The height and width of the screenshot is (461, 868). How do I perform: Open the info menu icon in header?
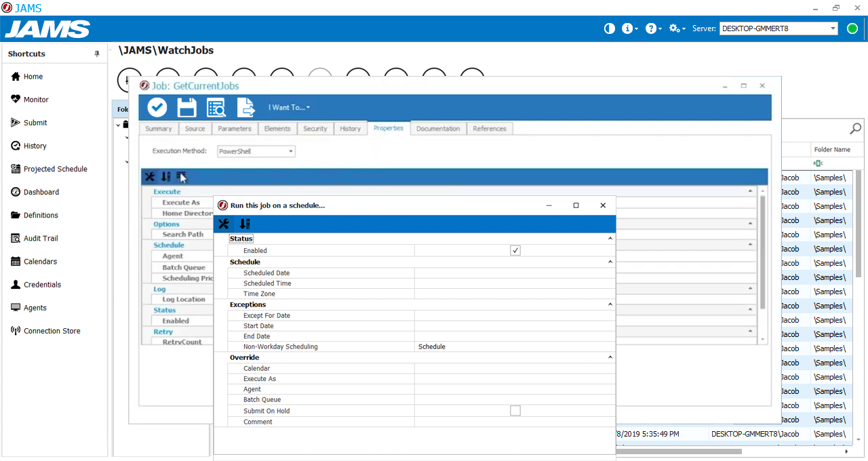click(629, 28)
